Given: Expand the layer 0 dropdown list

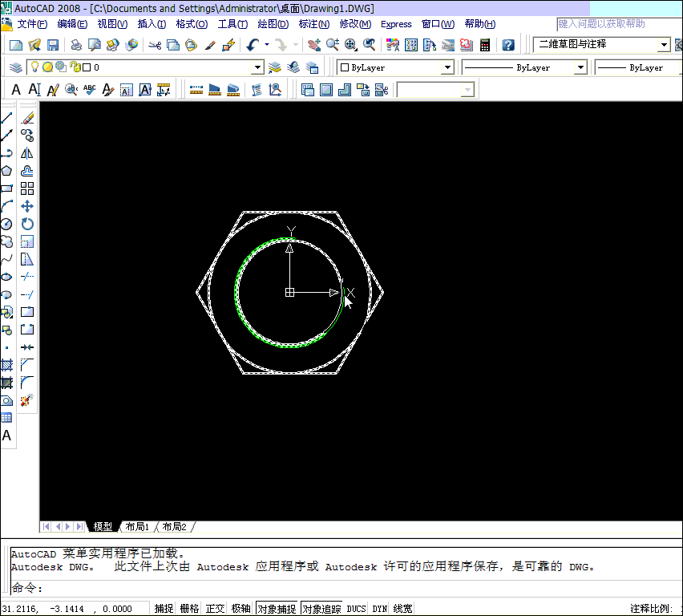Looking at the screenshot, I should pos(258,67).
